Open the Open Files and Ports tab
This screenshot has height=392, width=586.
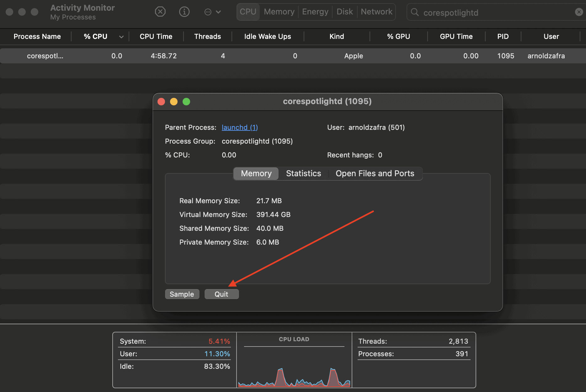tap(375, 173)
